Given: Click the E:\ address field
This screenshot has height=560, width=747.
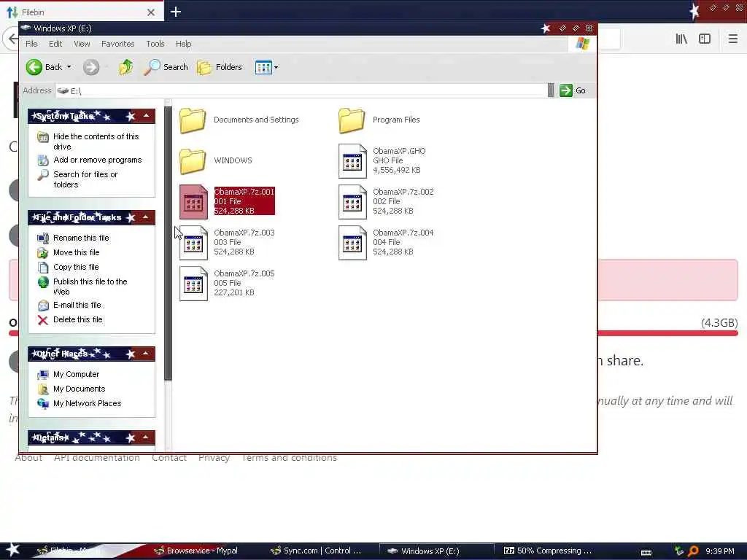Looking at the screenshot, I should [x=301, y=90].
